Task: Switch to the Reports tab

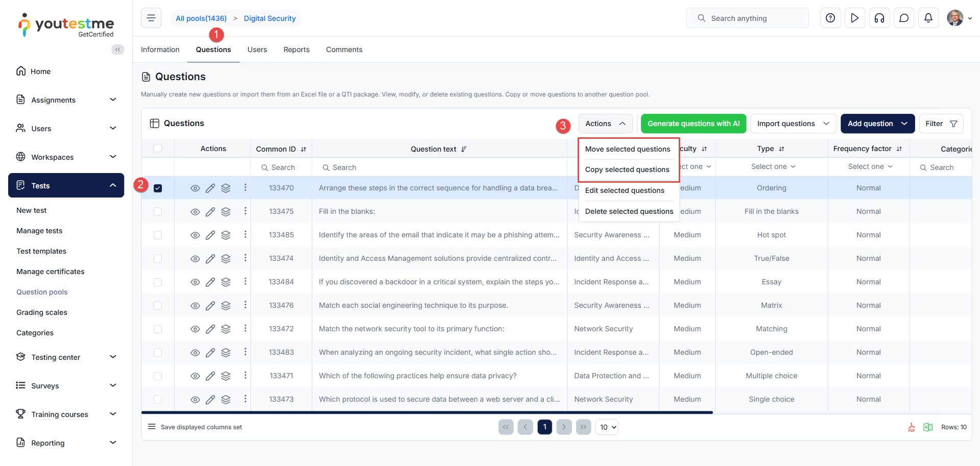Action: tap(296, 50)
